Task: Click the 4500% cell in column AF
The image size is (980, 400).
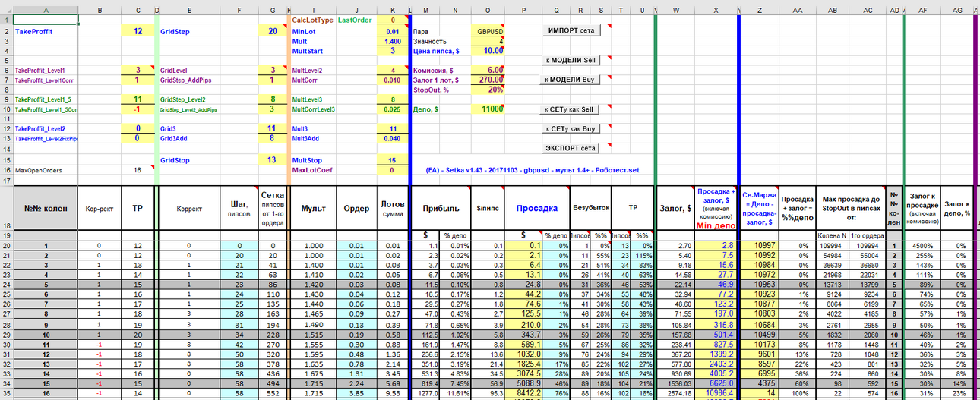Action: tap(922, 246)
